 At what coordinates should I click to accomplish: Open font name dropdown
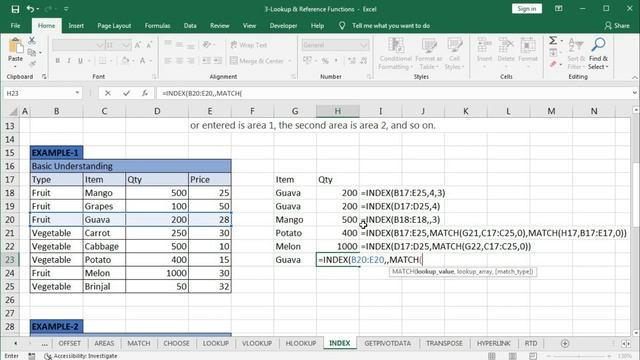[x=100, y=45]
